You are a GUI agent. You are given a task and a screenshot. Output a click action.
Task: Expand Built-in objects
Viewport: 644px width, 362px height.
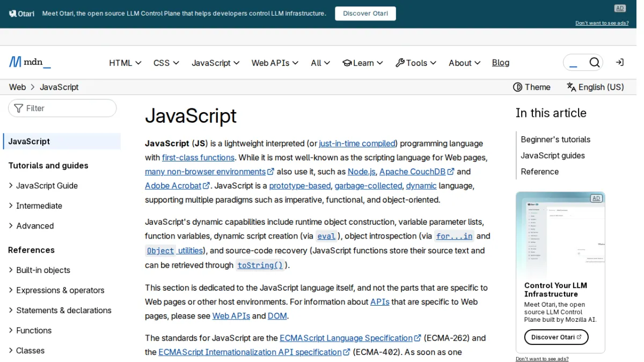[43, 270]
